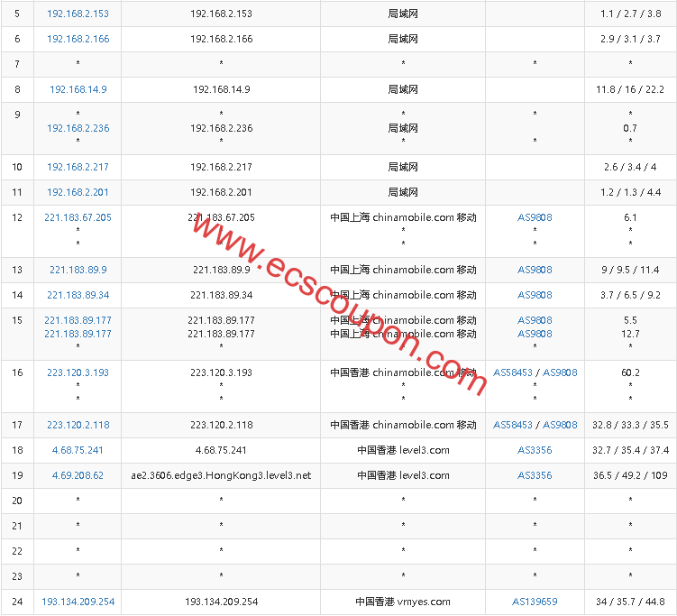Open IP link 192.168.2.236
Viewport: 677px width, 616px height.
click(78, 128)
